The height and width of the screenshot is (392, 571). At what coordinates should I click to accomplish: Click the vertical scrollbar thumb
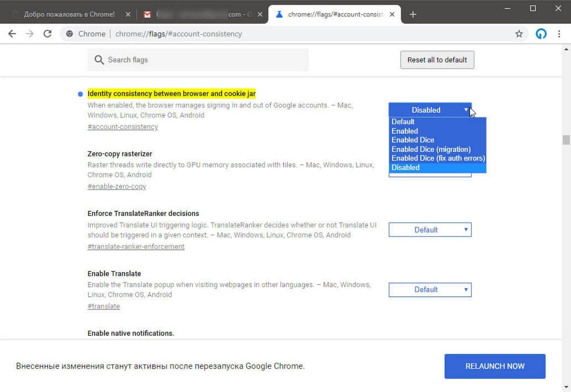tap(566, 140)
